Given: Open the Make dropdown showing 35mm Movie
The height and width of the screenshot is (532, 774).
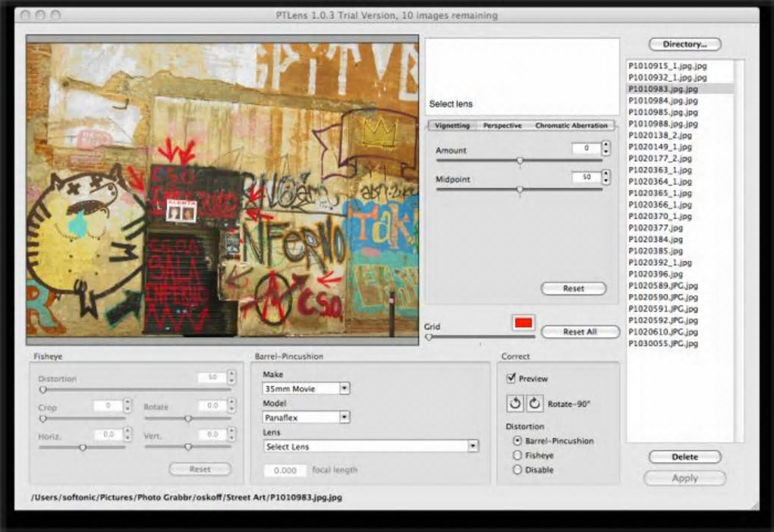Looking at the screenshot, I should pyautogui.click(x=306, y=389).
